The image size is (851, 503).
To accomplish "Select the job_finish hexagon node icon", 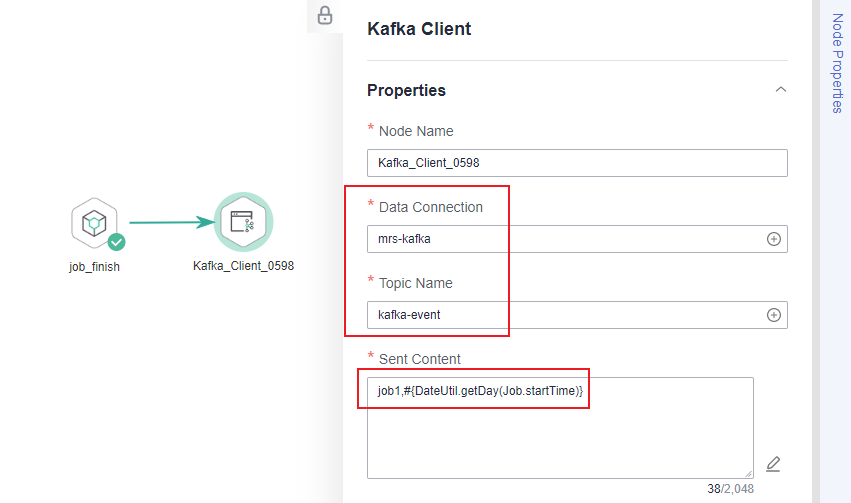I will click(x=94, y=223).
